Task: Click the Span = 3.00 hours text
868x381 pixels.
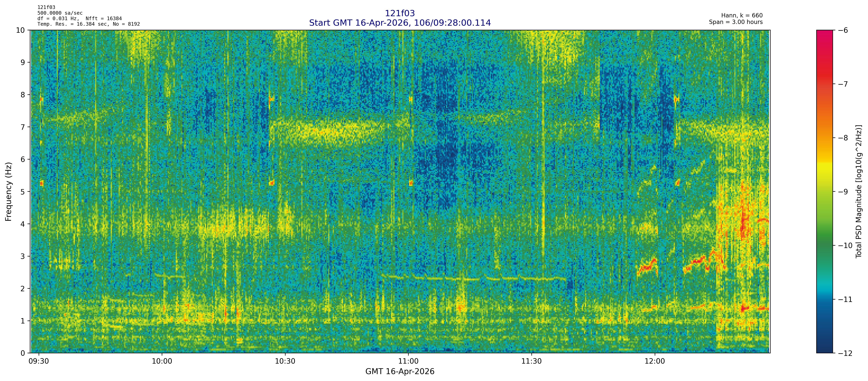Action: tap(736, 22)
